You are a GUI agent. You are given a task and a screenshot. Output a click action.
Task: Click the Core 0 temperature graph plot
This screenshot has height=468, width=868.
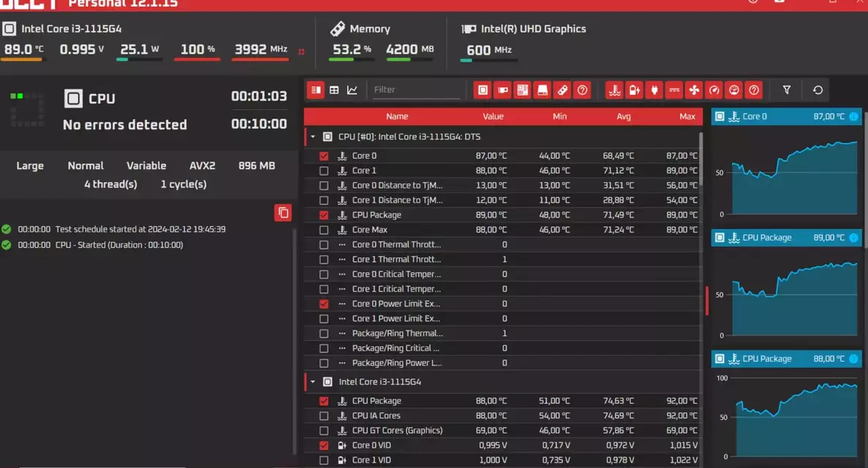pos(794,177)
